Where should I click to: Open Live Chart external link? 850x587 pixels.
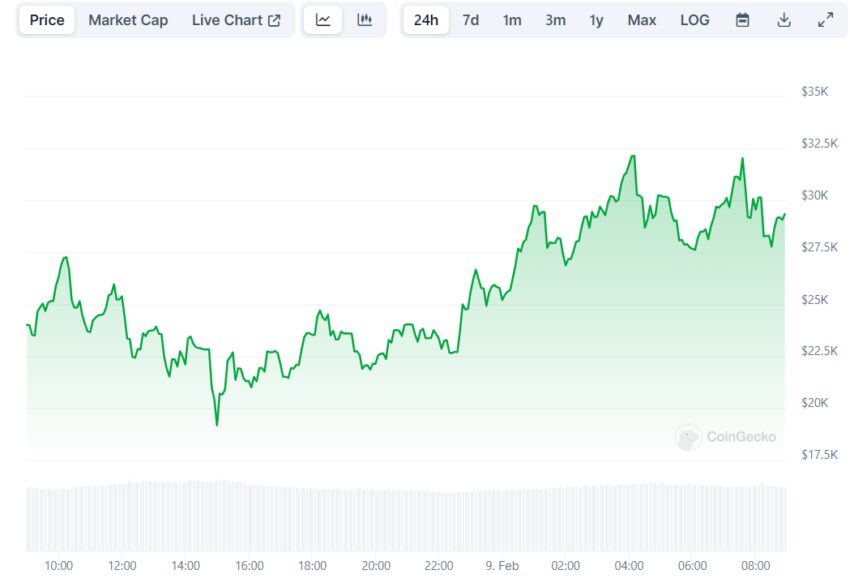point(236,20)
